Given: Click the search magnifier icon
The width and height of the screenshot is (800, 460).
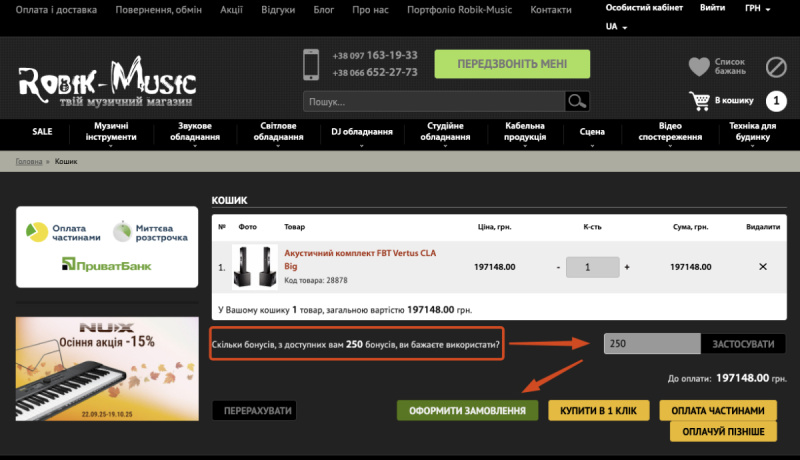Looking at the screenshot, I should pyautogui.click(x=576, y=101).
